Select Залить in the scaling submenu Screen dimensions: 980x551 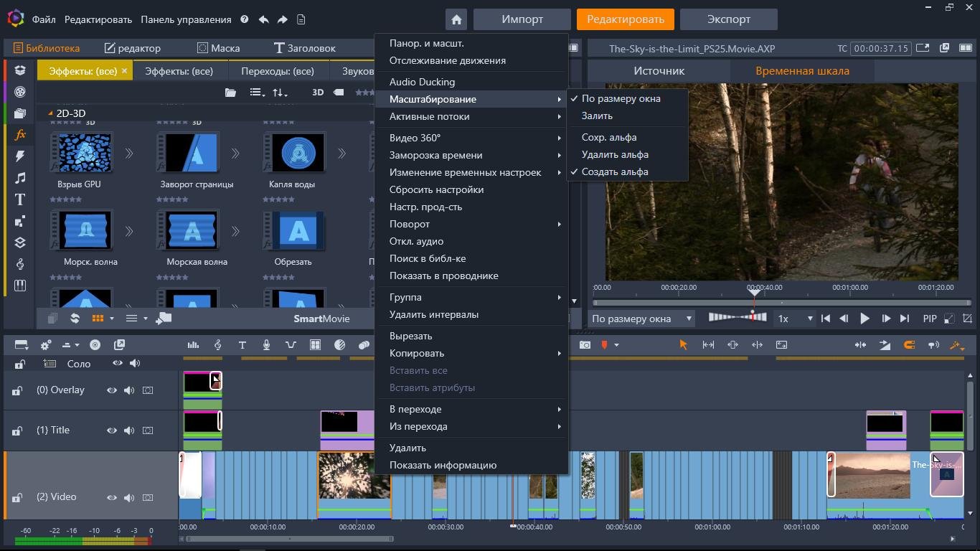click(x=597, y=116)
